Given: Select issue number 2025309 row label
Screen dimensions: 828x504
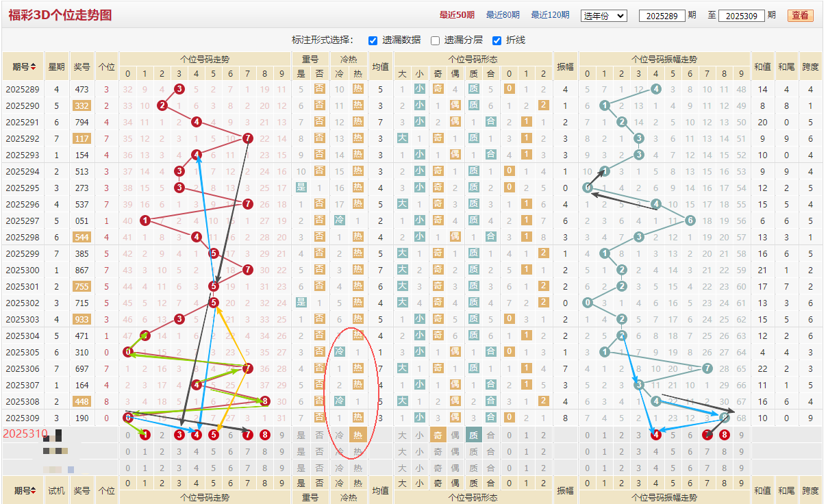Looking at the screenshot, I should point(23,418).
